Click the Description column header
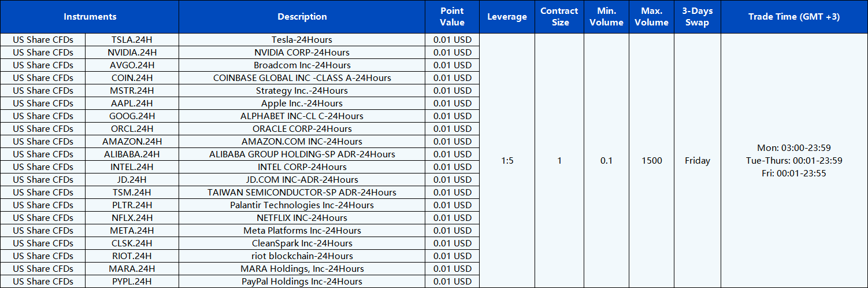868x288 pixels. point(302,17)
